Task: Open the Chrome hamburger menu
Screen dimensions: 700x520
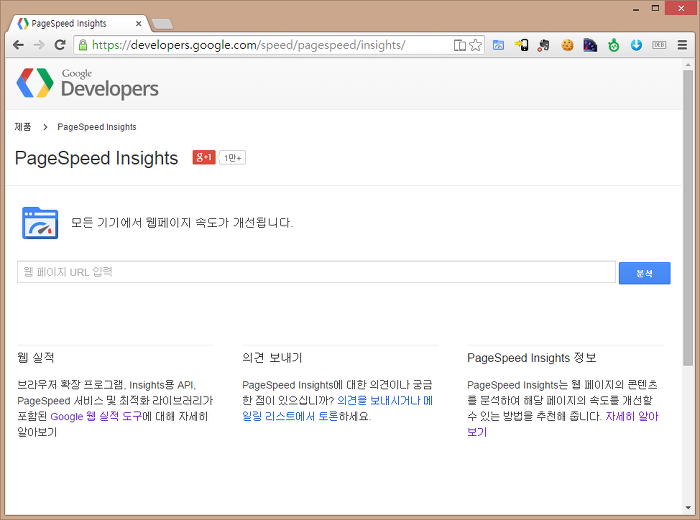Action: click(682, 45)
